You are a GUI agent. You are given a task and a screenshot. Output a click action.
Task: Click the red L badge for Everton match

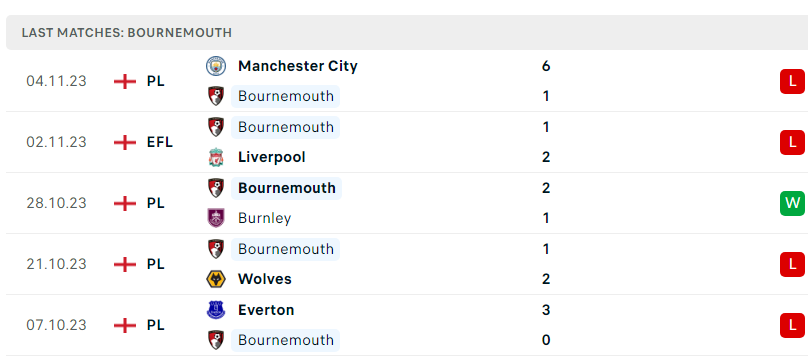[793, 325]
